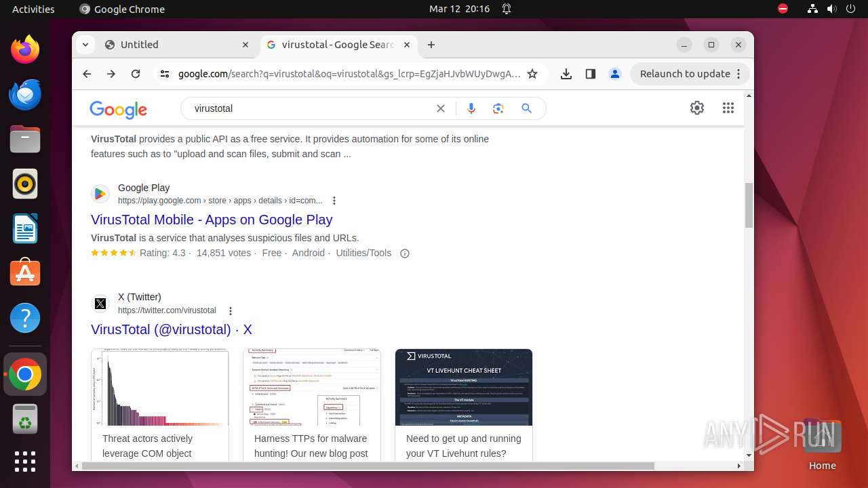Switch to virustotal Google Search tab
868x488 pixels.
click(x=339, y=45)
